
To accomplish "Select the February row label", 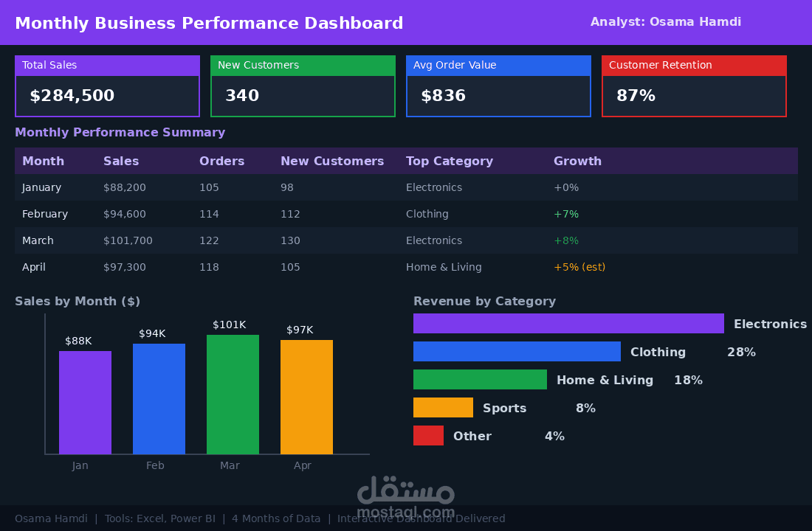I will [45, 214].
